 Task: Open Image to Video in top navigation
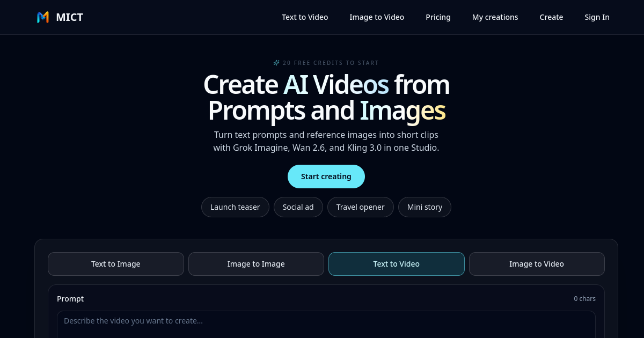[x=377, y=17]
